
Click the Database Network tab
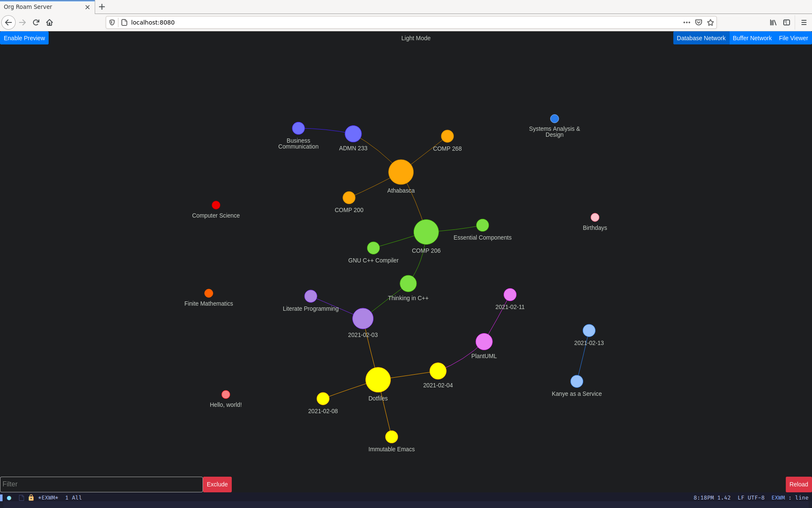tap(701, 38)
